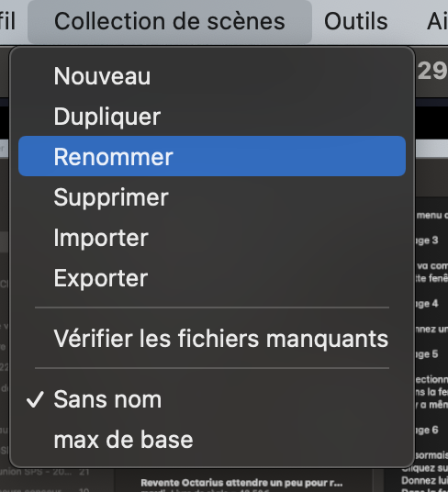Click the 'ge 5' text on the right
The height and width of the screenshot is (492, 448).
(427, 354)
